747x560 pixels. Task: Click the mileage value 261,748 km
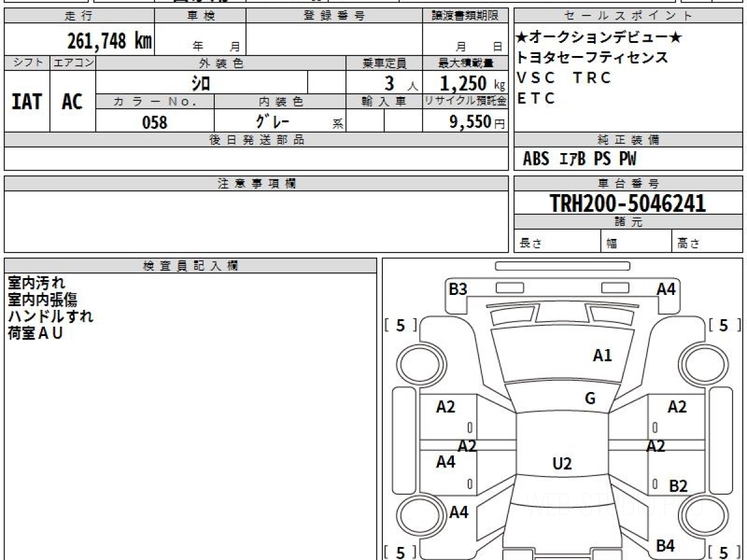109,41
